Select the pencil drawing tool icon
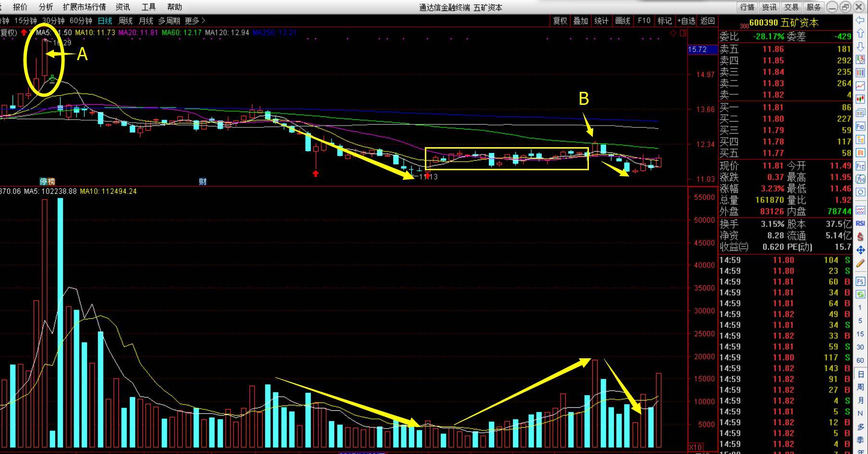 click(x=860, y=264)
